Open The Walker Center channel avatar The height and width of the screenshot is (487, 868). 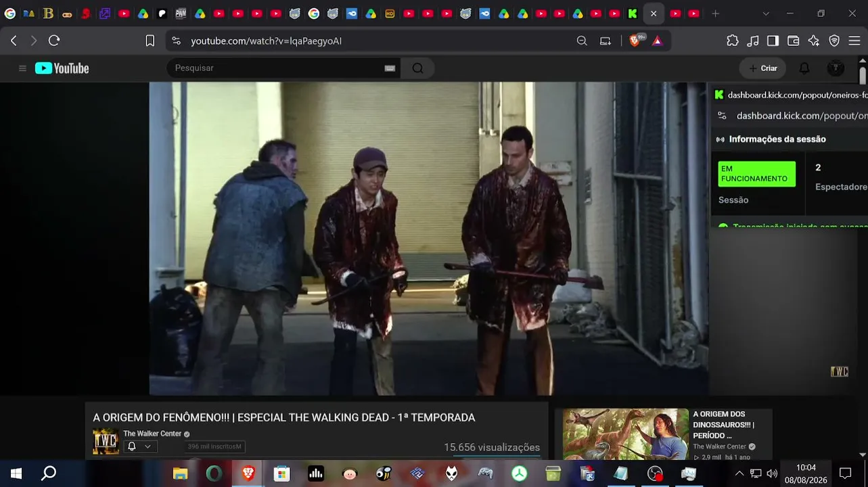[106, 442]
